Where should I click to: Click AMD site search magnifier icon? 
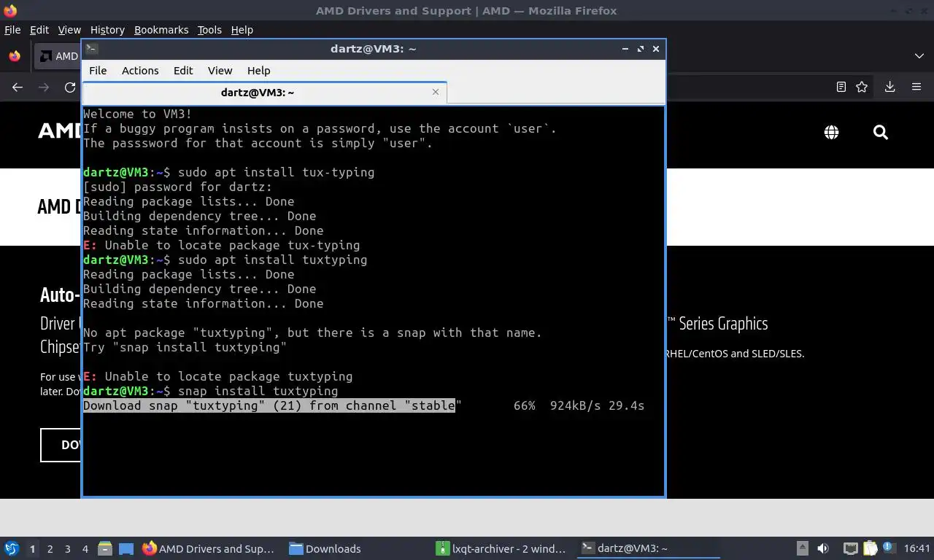tap(881, 132)
